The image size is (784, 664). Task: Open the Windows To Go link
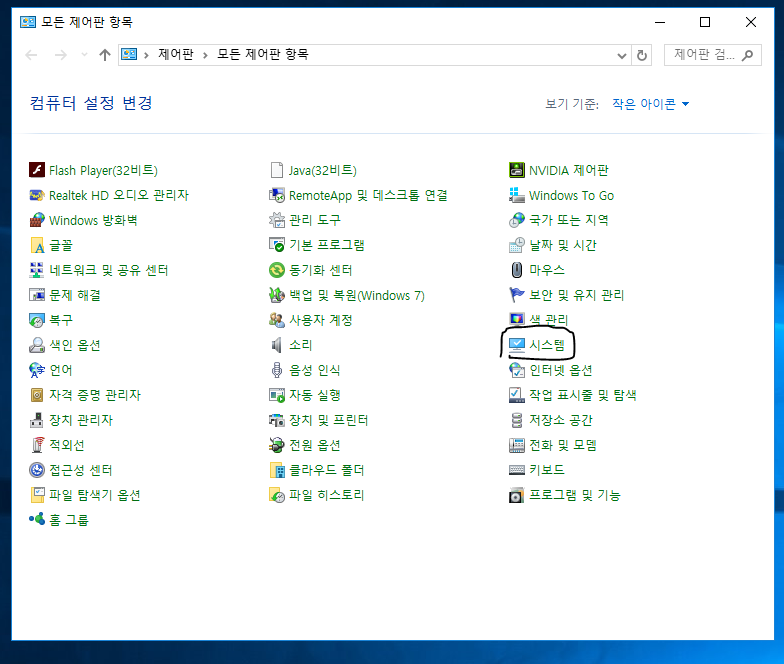[x=572, y=196]
